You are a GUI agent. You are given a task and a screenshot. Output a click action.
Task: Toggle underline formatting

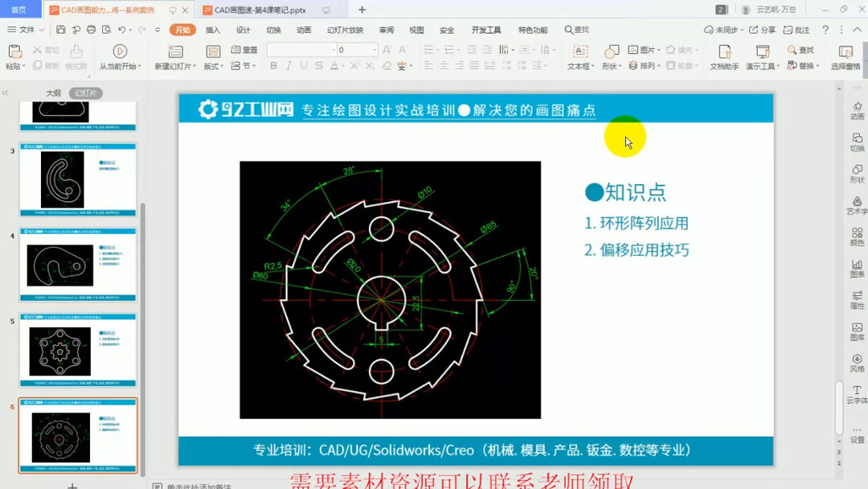(303, 64)
